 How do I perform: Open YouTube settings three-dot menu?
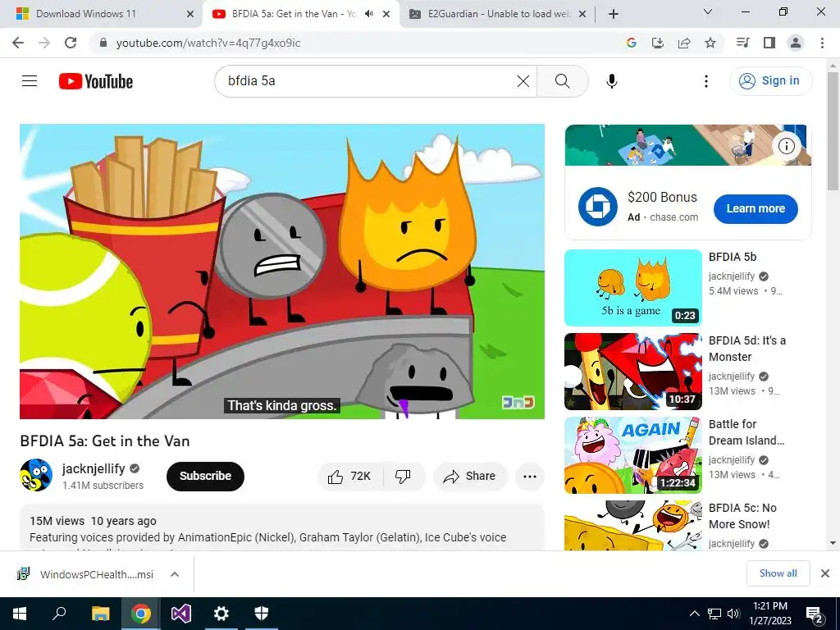click(x=706, y=81)
